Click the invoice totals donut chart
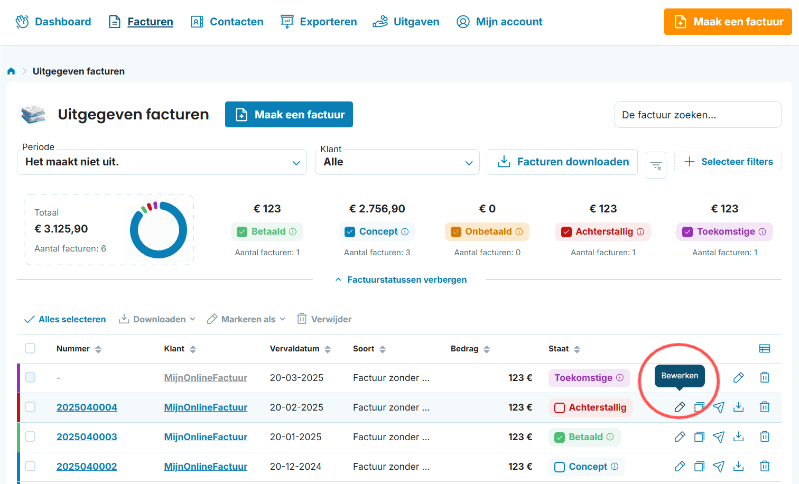This screenshot has width=799, height=484. pos(158,230)
